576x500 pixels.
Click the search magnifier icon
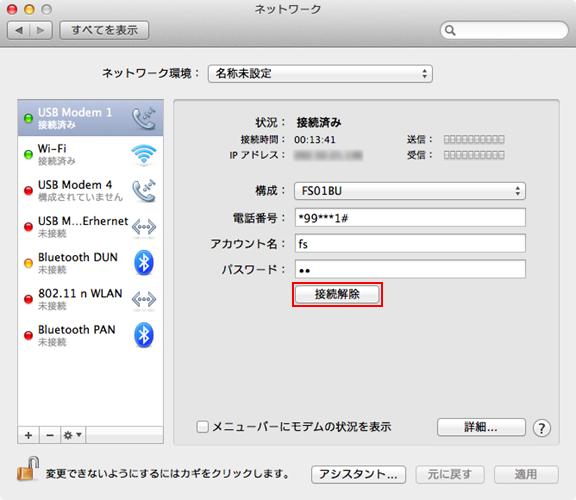coord(450,30)
